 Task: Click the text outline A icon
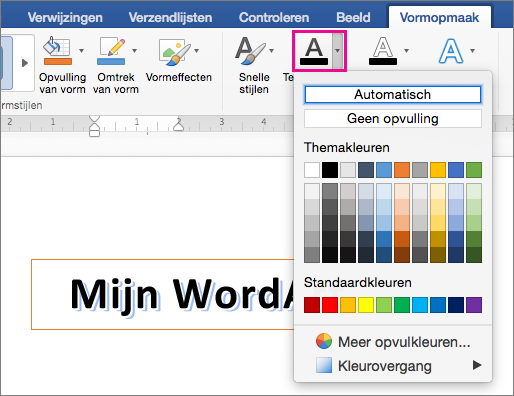[x=383, y=51]
